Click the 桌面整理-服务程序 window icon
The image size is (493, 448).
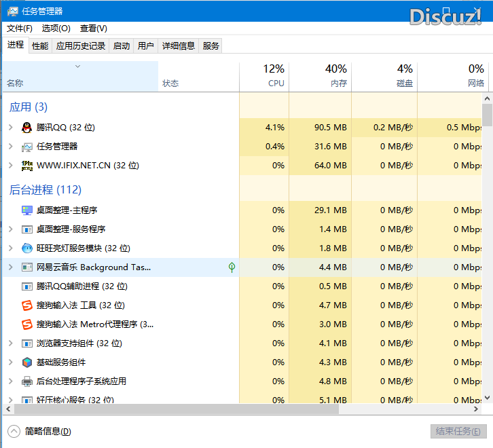click(x=27, y=229)
